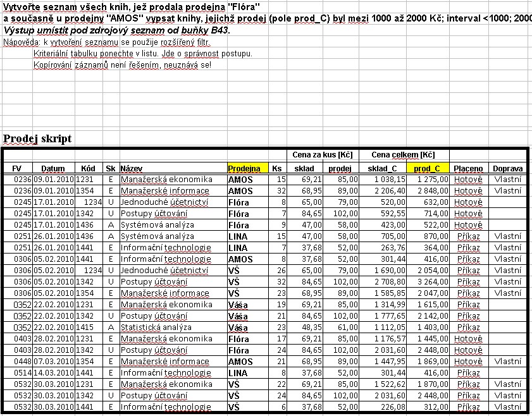The height and width of the screenshot is (416, 532).
Task: Select the "Kriteriální tabulku ponechte v listu" line
Action: click(143, 54)
